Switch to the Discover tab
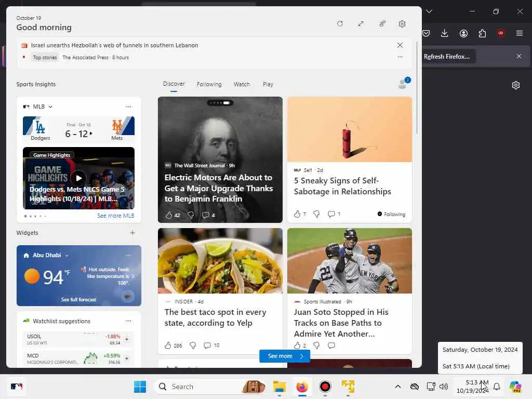 tap(174, 84)
